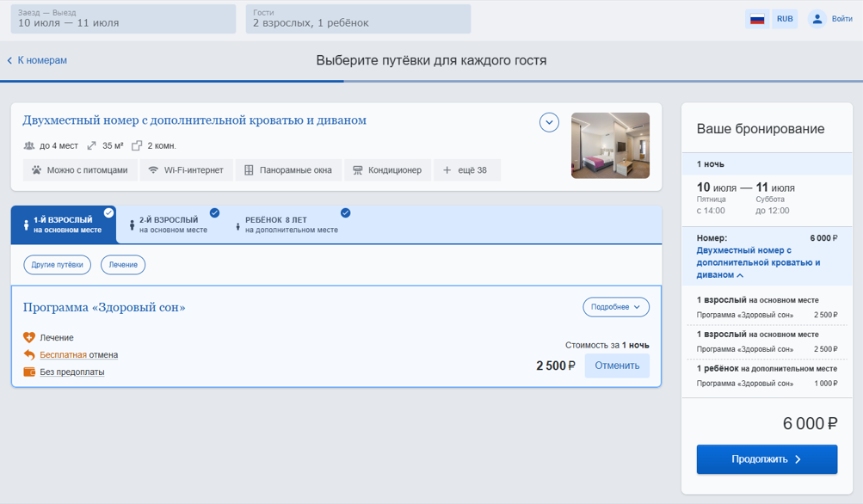Click the rooms count icon by 2 комн.
863x504 pixels.
137,146
